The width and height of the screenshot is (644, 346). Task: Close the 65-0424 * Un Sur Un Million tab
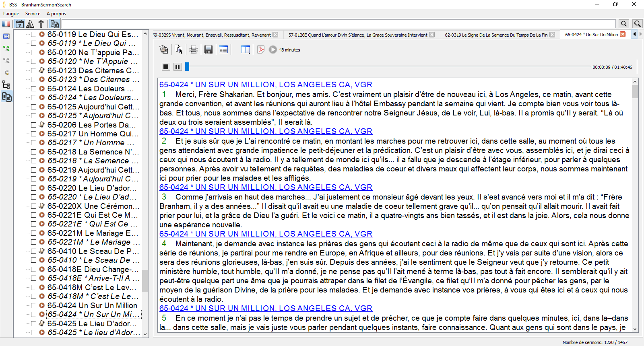click(623, 35)
